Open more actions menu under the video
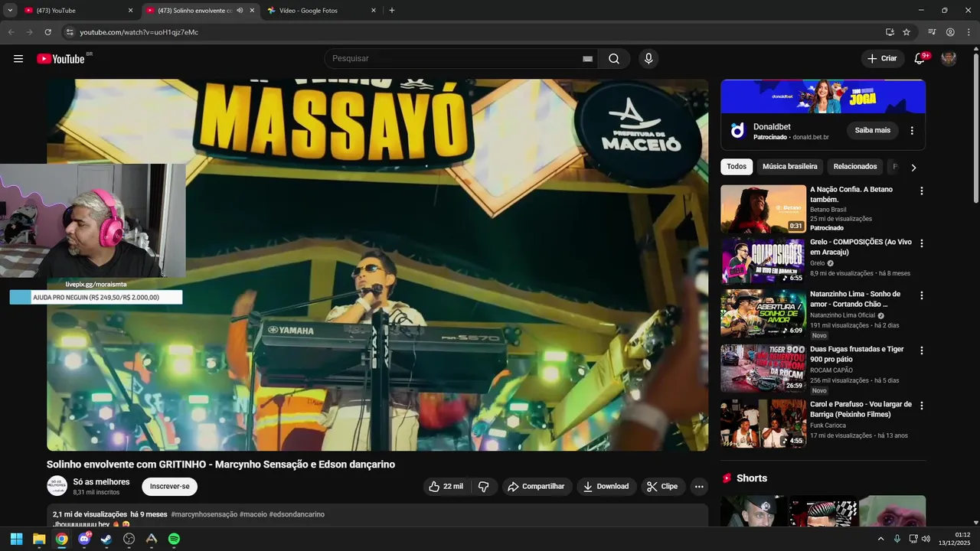Image resolution: width=980 pixels, height=551 pixels. pos(698,487)
